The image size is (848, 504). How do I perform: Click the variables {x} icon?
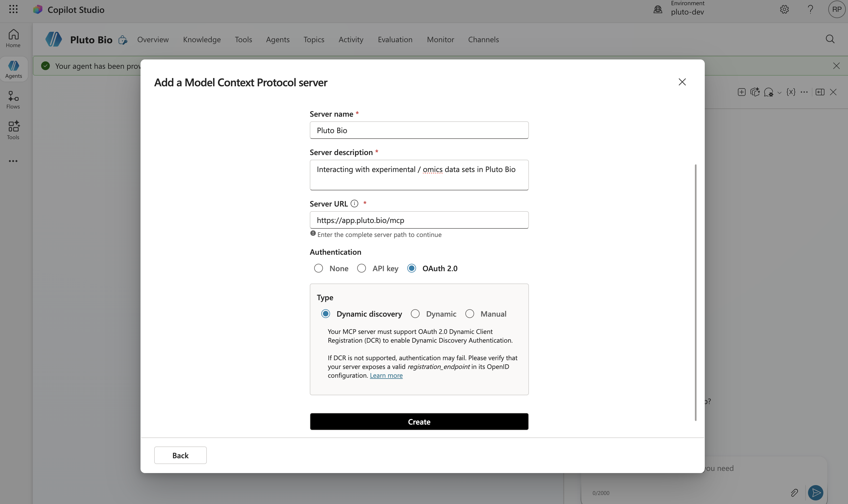(791, 92)
